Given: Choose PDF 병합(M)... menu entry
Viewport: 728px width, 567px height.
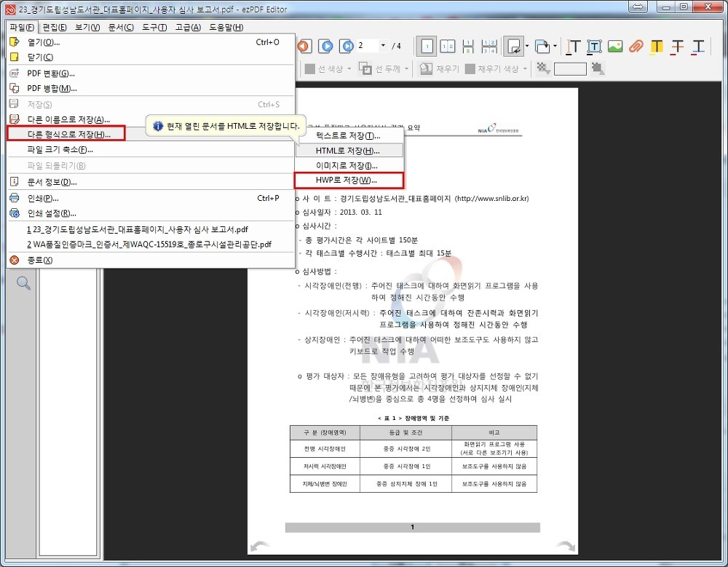Looking at the screenshot, I should (151, 88).
